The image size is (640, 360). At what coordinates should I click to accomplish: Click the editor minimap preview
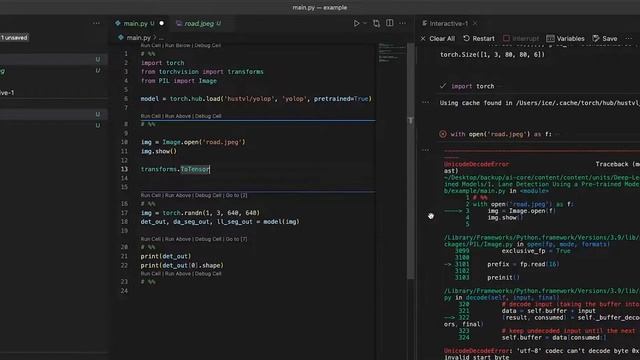[x=391, y=53]
